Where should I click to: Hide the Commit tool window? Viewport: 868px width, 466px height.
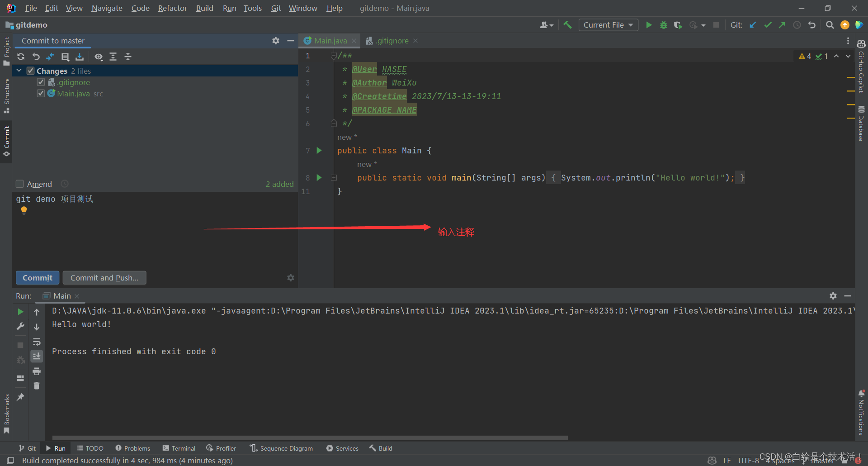(291, 41)
